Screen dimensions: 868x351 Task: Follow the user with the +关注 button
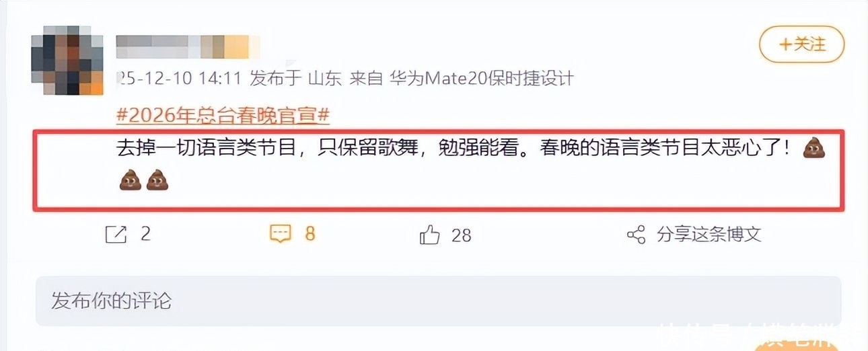[801, 44]
